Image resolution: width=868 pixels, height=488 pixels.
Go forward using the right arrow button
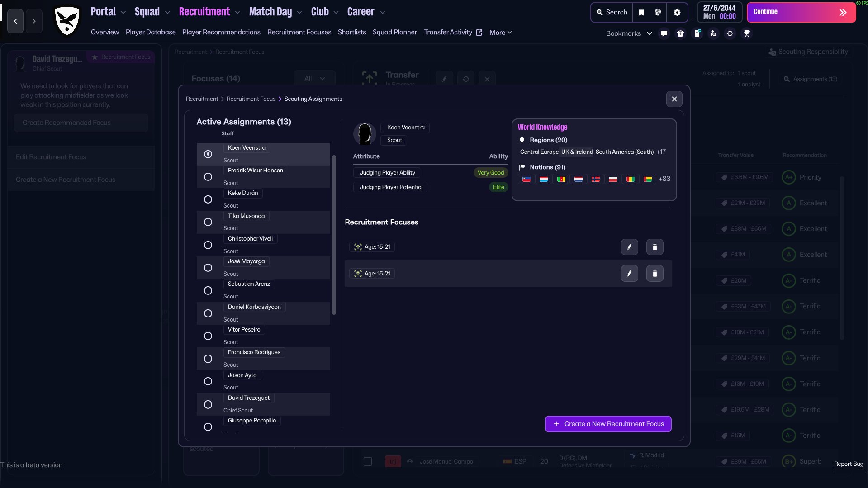point(34,21)
